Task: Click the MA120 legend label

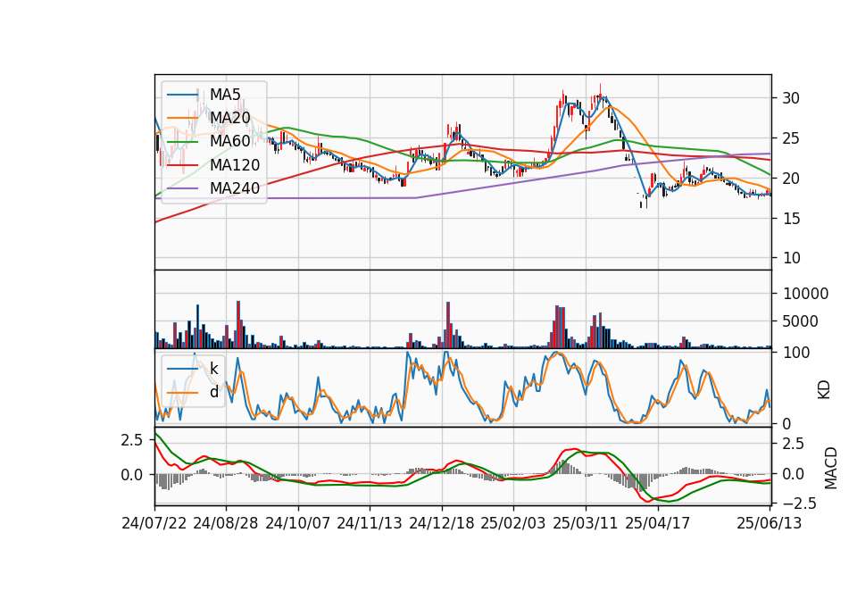Action: 235,164
